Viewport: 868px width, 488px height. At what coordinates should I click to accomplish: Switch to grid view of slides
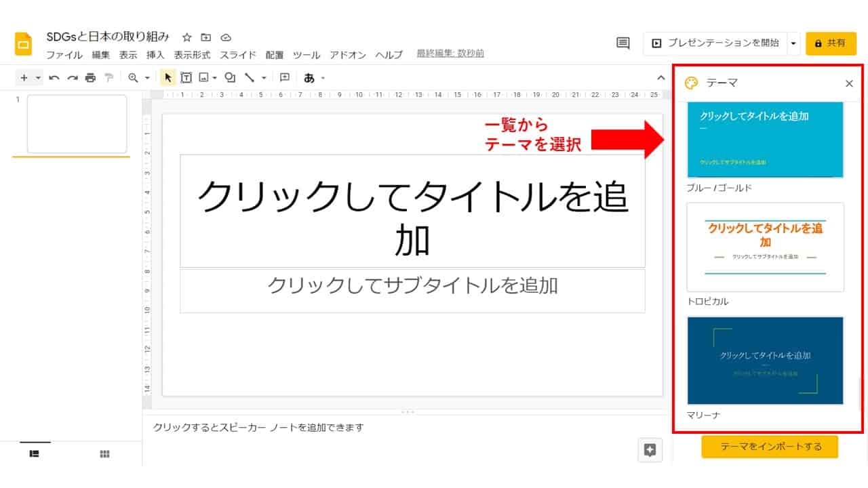click(x=104, y=454)
